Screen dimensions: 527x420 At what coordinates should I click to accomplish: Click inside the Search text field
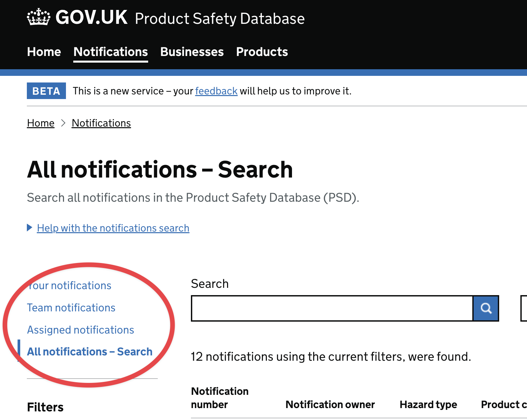(x=331, y=308)
